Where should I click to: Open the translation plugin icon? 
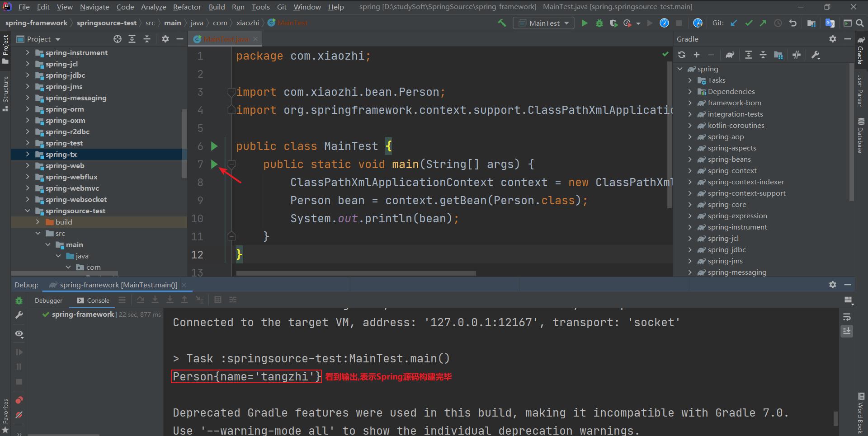click(x=830, y=23)
